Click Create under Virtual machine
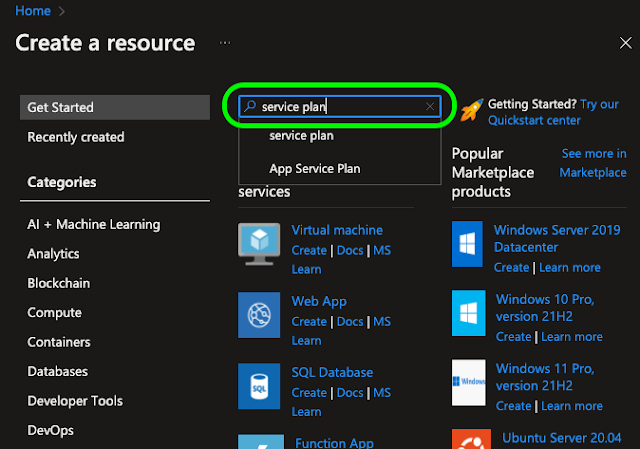 [x=309, y=250]
